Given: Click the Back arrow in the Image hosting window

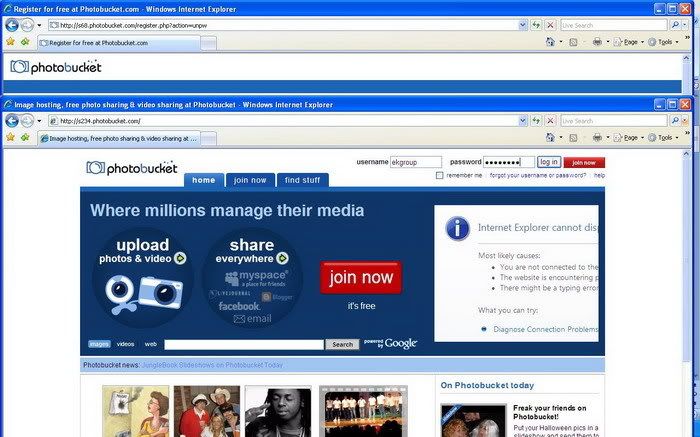Looking at the screenshot, I should tap(11, 121).
